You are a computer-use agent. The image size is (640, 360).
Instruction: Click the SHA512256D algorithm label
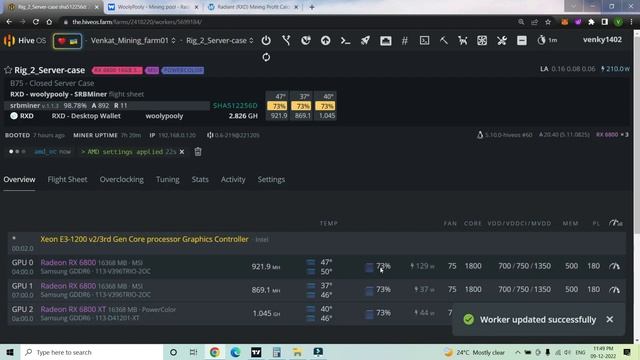235,105
